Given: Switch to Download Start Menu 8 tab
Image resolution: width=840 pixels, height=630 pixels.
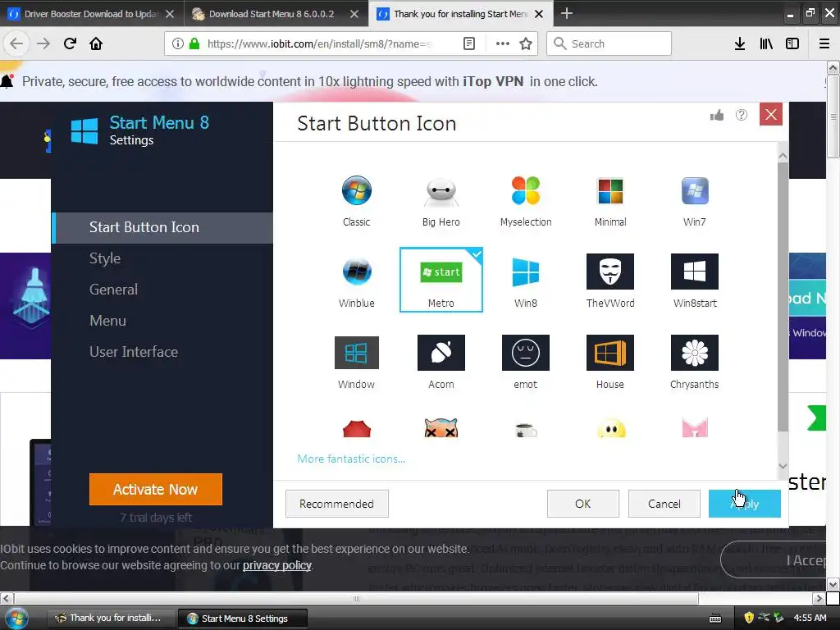Looking at the screenshot, I should 276,14.
